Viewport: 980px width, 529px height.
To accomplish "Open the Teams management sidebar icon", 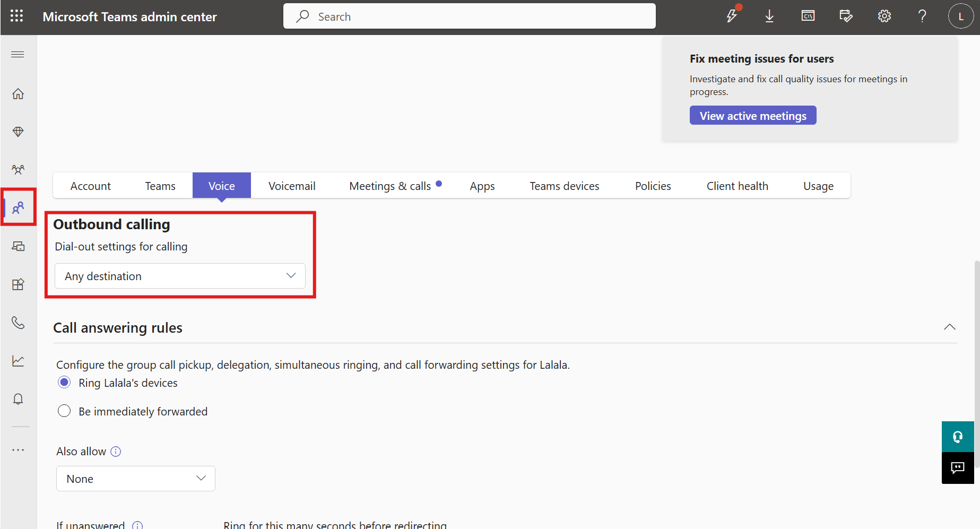I will coord(18,170).
